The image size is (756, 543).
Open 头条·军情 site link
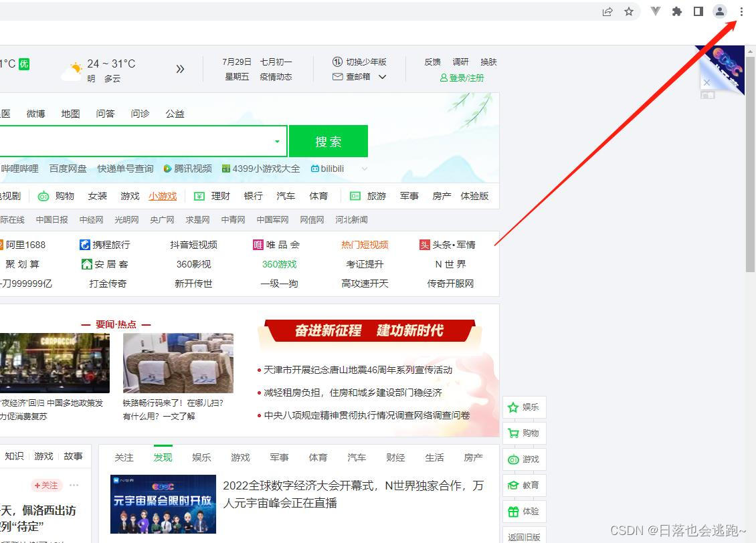pyautogui.click(x=448, y=245)
